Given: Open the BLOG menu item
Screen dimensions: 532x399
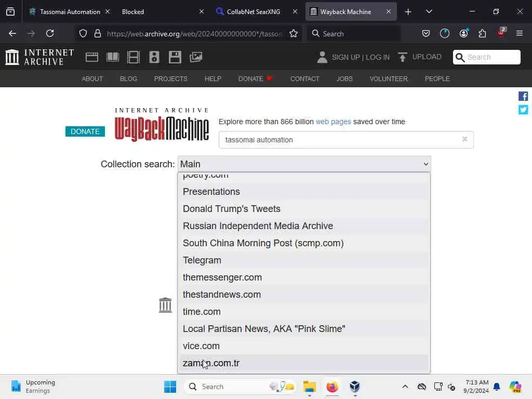Looking at the screenshot, I should [128, 79].
